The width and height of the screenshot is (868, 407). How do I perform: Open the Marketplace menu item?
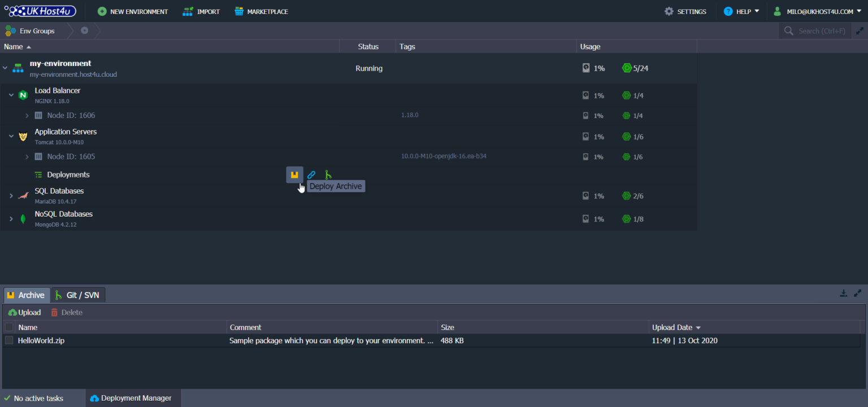point(261,11)
